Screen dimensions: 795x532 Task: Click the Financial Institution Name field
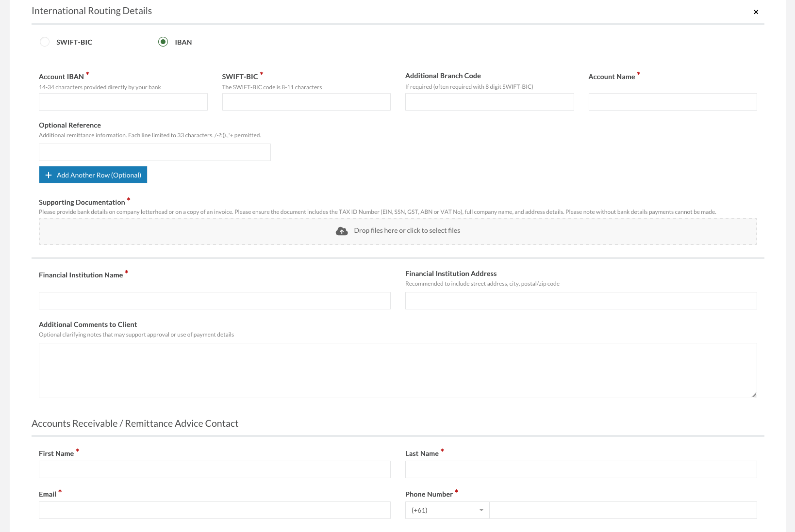click(215, 301)
